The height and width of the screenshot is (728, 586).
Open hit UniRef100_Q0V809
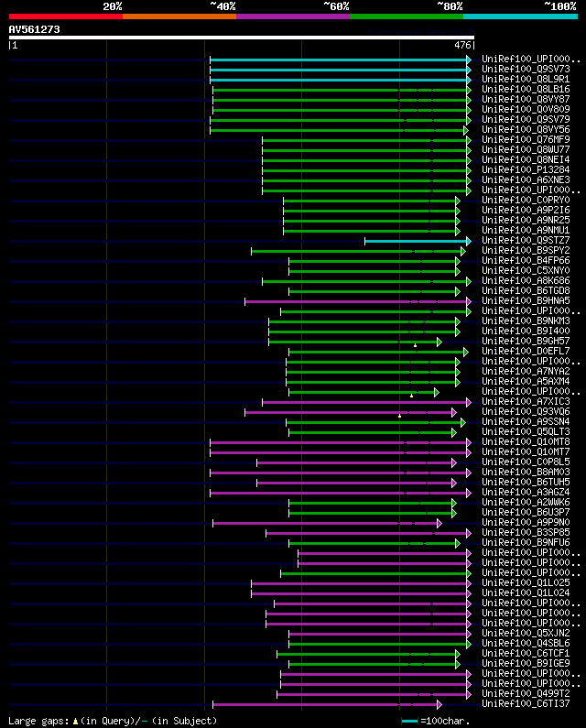pos(526,110)
